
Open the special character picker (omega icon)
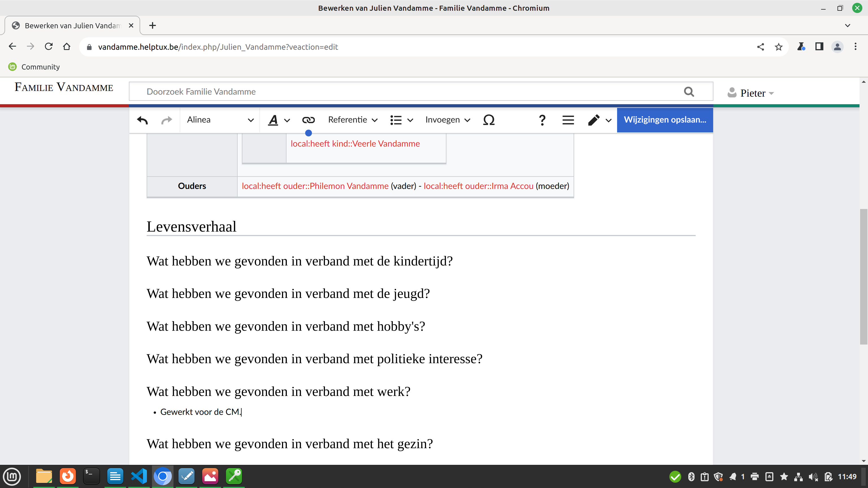pyautogui.click(x=489, y=120)
